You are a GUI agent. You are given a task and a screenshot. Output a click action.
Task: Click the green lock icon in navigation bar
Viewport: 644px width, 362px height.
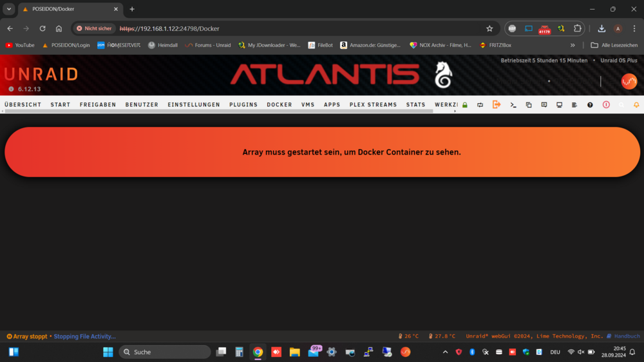465,105
